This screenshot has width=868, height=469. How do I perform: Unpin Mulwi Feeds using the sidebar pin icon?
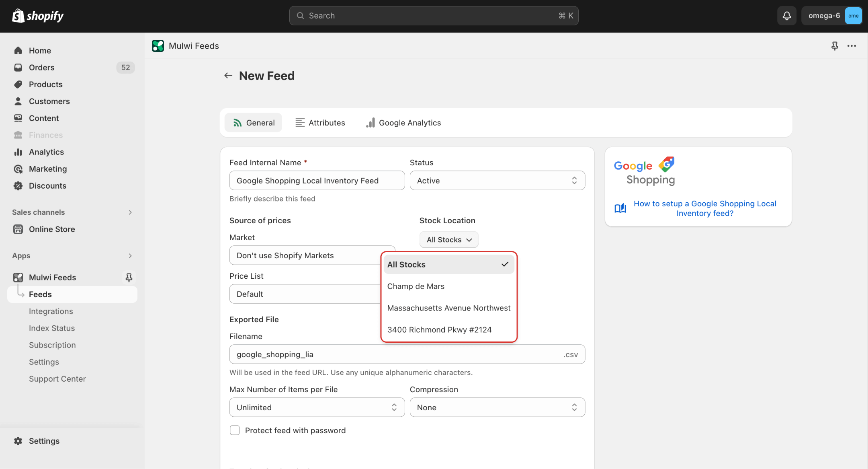(129, 278)
